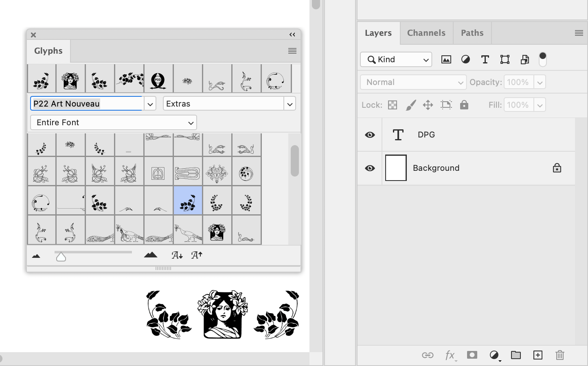This screenshot has width=588, height=366.
Task: Add a layer mask
Action: click(x=472, y=355)
